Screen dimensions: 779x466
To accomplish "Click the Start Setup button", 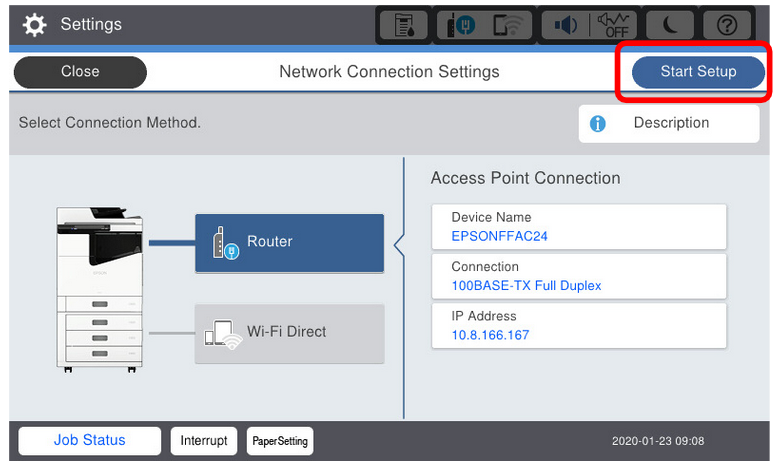I will click(698, 72).
